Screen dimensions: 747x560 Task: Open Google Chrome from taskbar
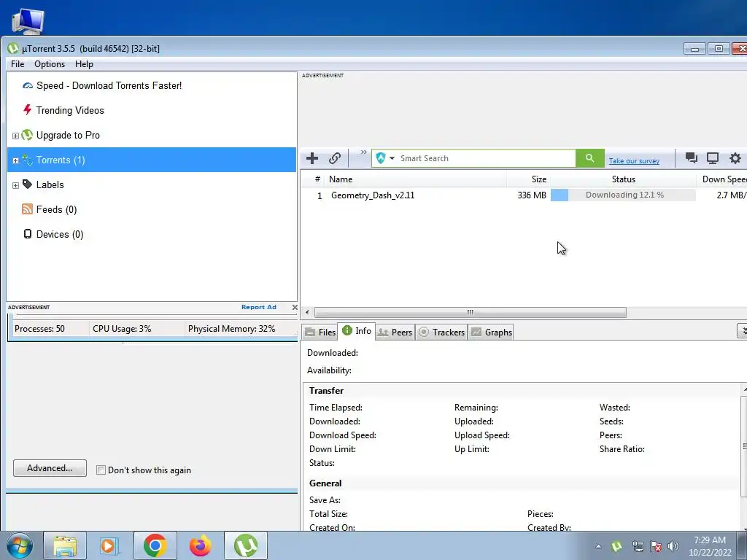(155, 545)
